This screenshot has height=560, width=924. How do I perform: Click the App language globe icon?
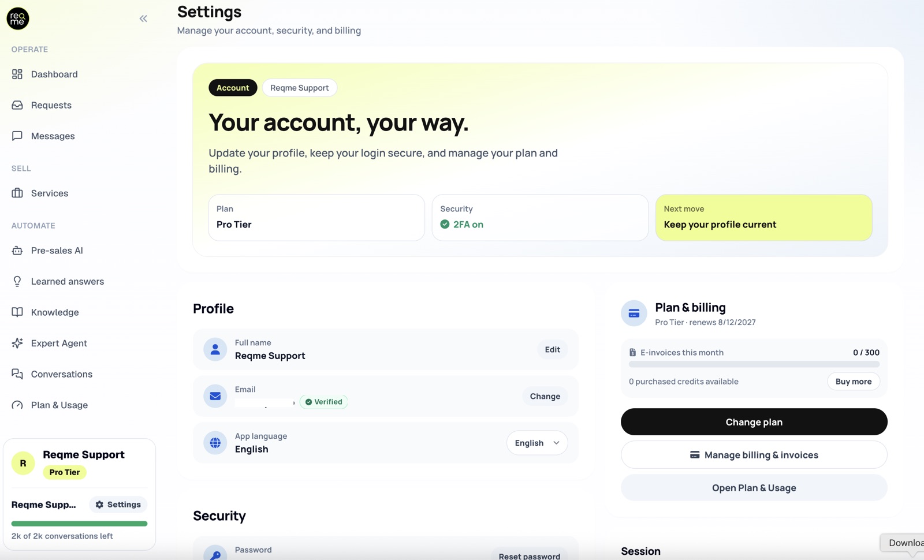215,443
